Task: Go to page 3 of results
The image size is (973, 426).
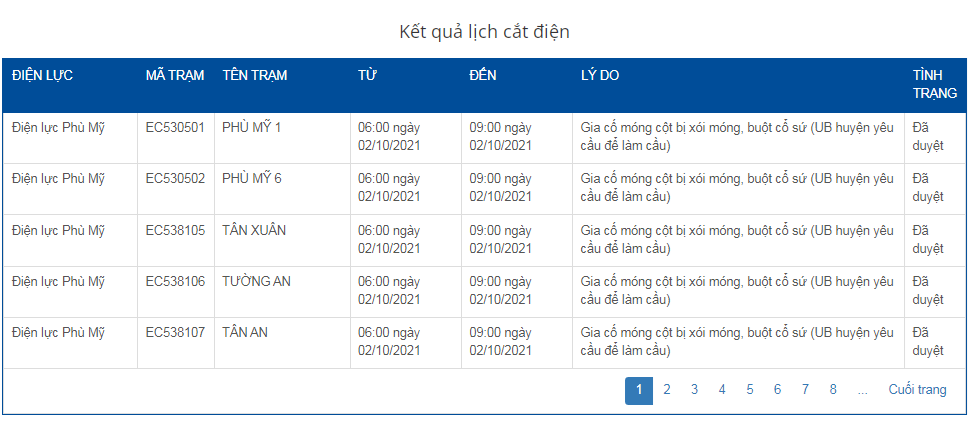Action: [x=694, y=390]
